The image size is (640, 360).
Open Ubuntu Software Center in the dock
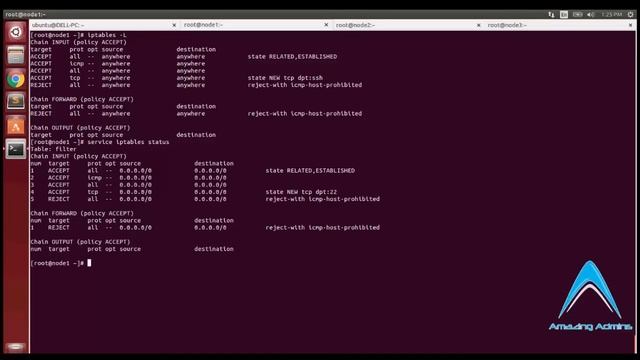16,125
